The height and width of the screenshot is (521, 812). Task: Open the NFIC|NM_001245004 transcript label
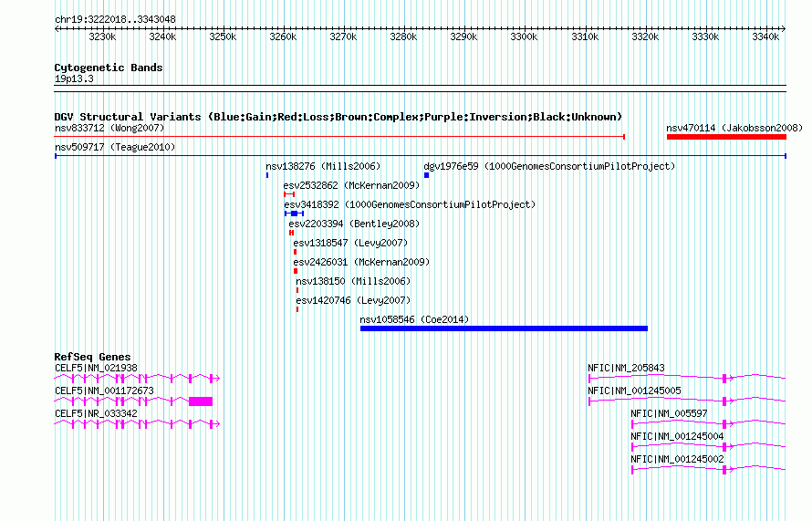tap(677, 436)
